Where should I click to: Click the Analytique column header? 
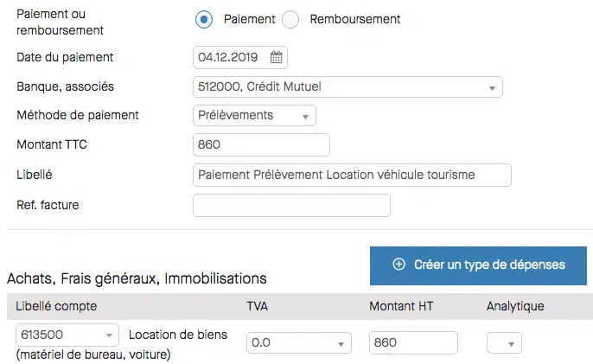pyautogui.click(x=515, y=306)
